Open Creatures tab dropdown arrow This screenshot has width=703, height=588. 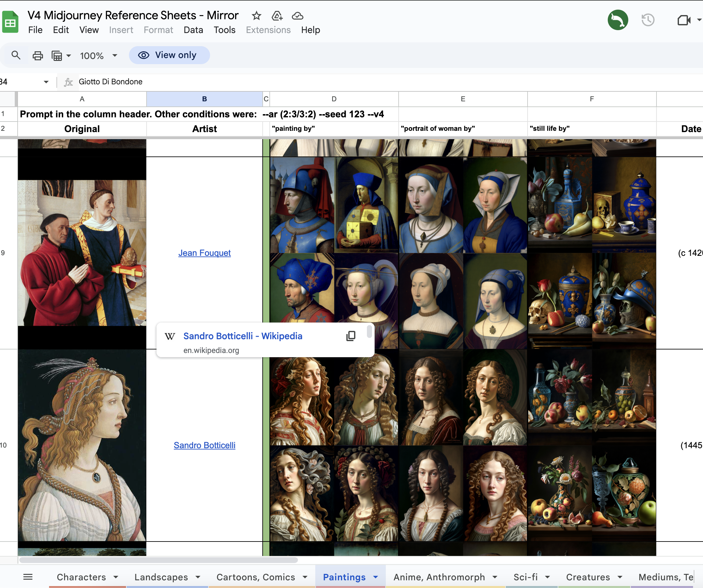point(620,577)
